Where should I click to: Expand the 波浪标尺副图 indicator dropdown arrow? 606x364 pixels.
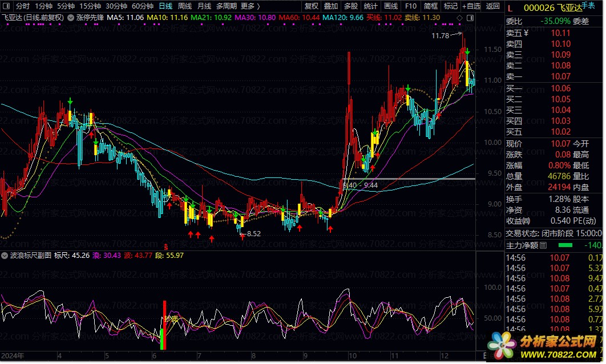coord(5,256)
